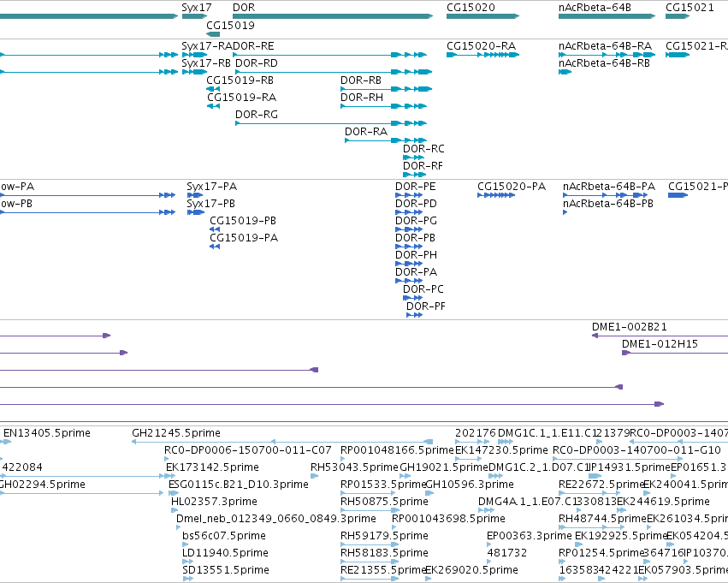Select the Dmel_neb_012349_0660_0849.3prime label
The width and height of the screenshot is (728, 583).
(275, 519)
